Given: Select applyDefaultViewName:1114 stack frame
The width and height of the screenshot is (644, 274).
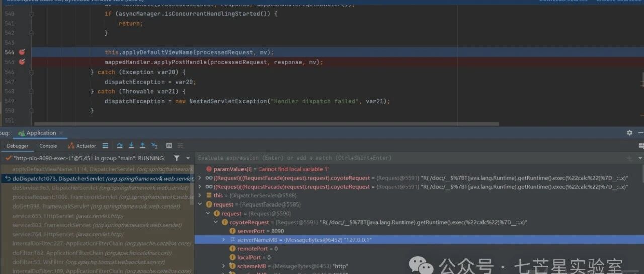Looking at the screenshot, I should point(97,169).
